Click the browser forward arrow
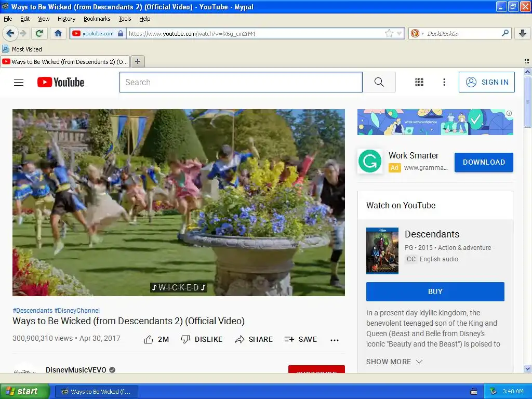 pyautogui.click(x=23, y=33)
